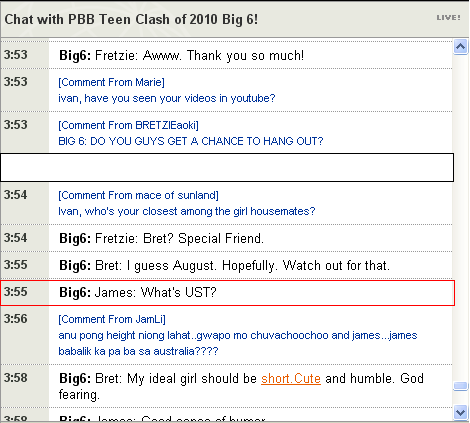This screenshot has width=470, height=423.
Task: Open the short.Cute orange link
Action: (x=291, y=379)
